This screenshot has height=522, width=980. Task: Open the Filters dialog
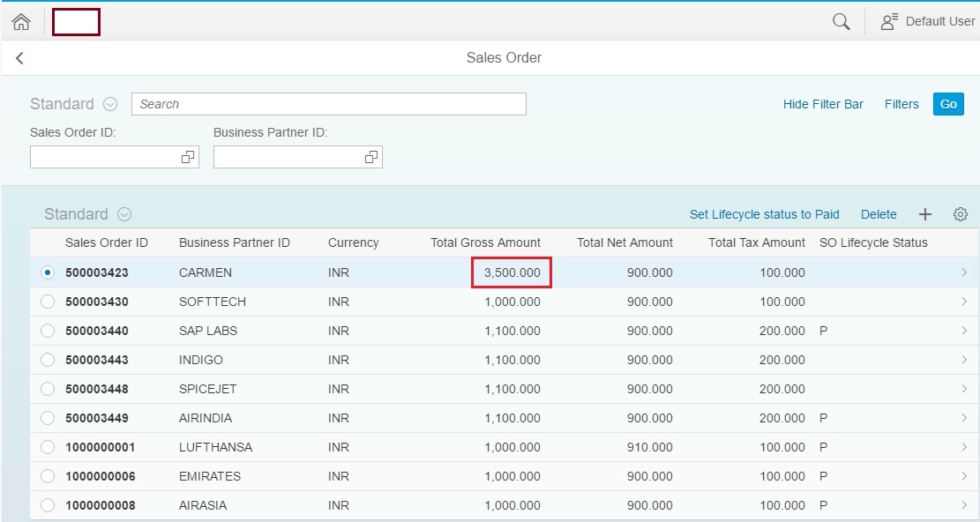(901, 104)
